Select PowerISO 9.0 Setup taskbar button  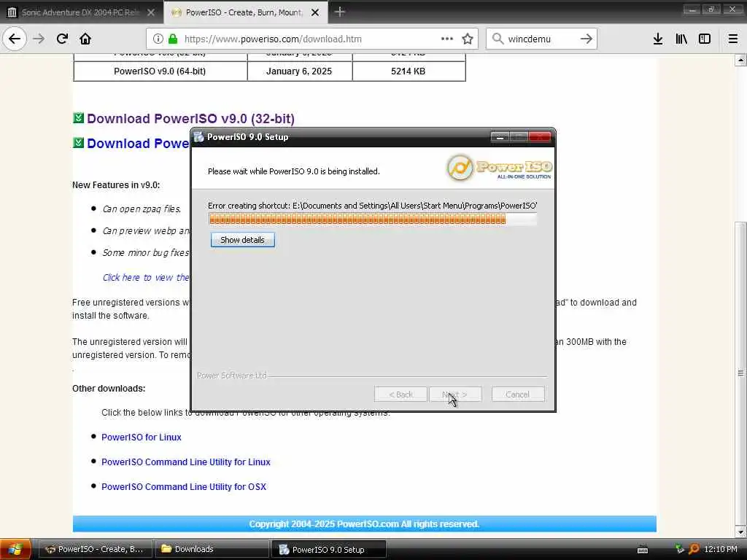(328, 549)
